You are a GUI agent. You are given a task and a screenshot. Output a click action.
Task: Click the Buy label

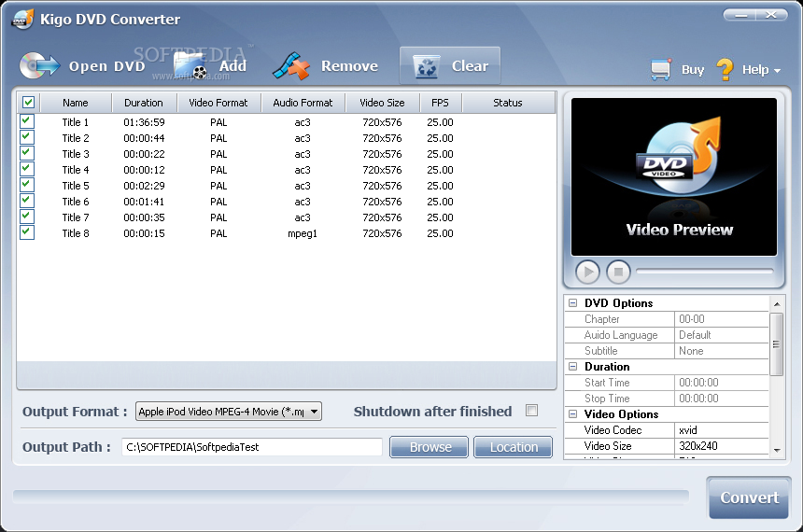(x=693, y=70)
